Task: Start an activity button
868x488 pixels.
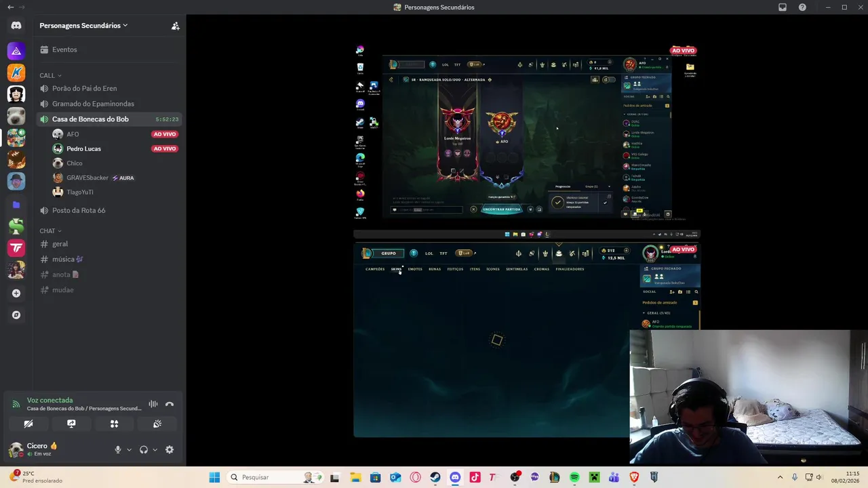Action: click(114, 424)
